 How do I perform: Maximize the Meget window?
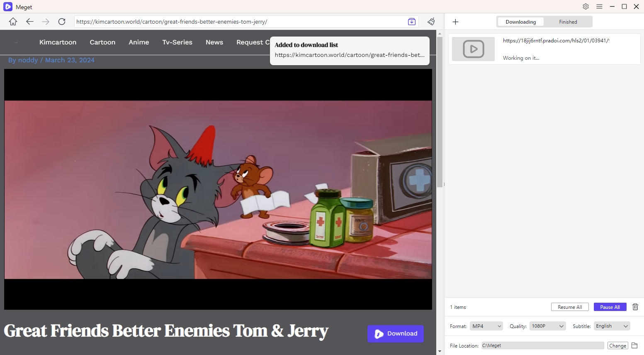624,7
